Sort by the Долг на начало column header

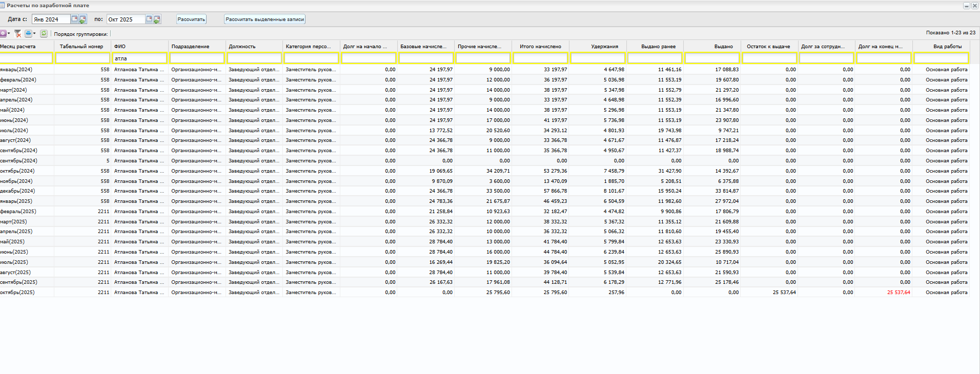369,47
